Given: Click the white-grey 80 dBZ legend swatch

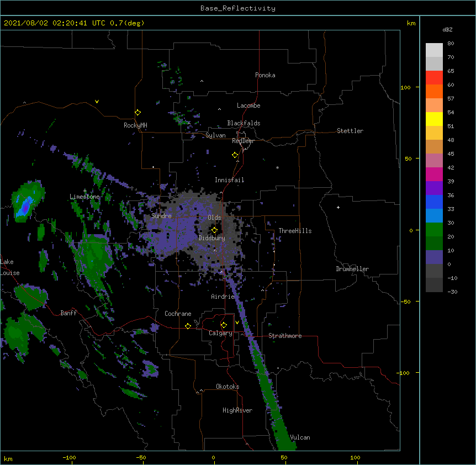Looking at the screenshot, I should tap(434, 50).
